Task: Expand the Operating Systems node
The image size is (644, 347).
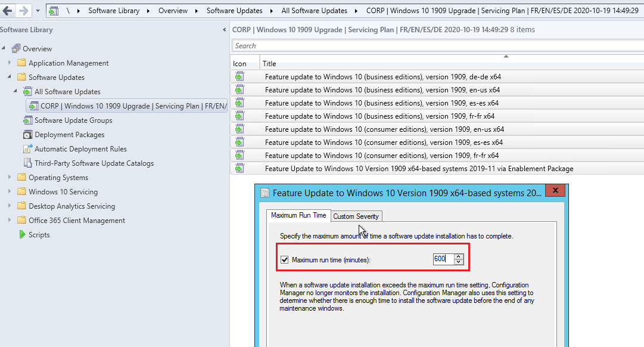Action: coord(10,177)
